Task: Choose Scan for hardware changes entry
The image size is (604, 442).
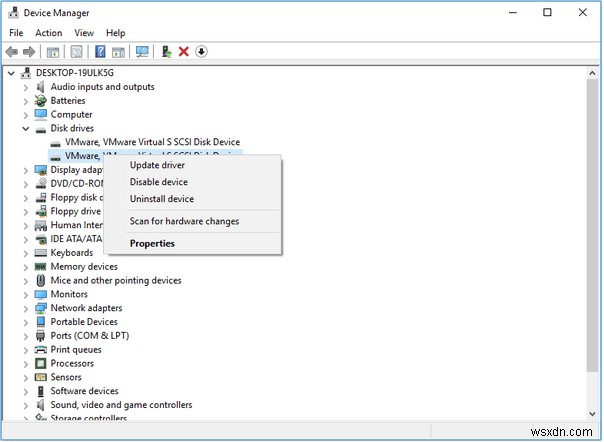Action: 193,222
